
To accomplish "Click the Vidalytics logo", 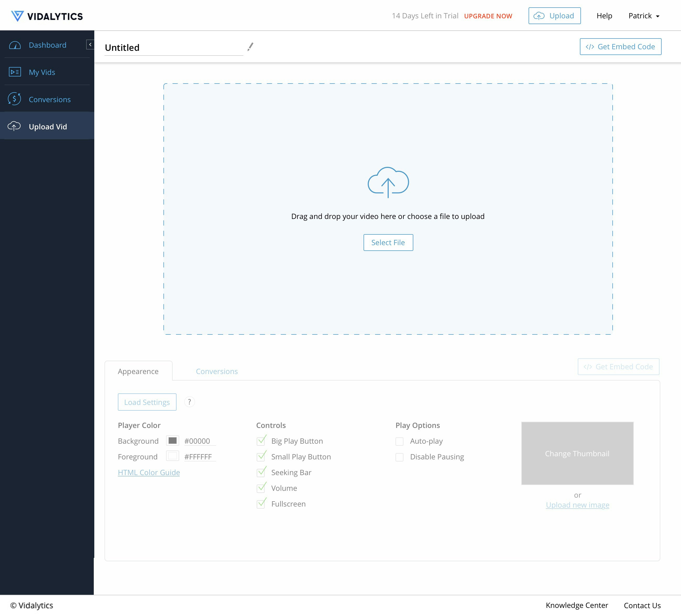I will pos(47,16).
